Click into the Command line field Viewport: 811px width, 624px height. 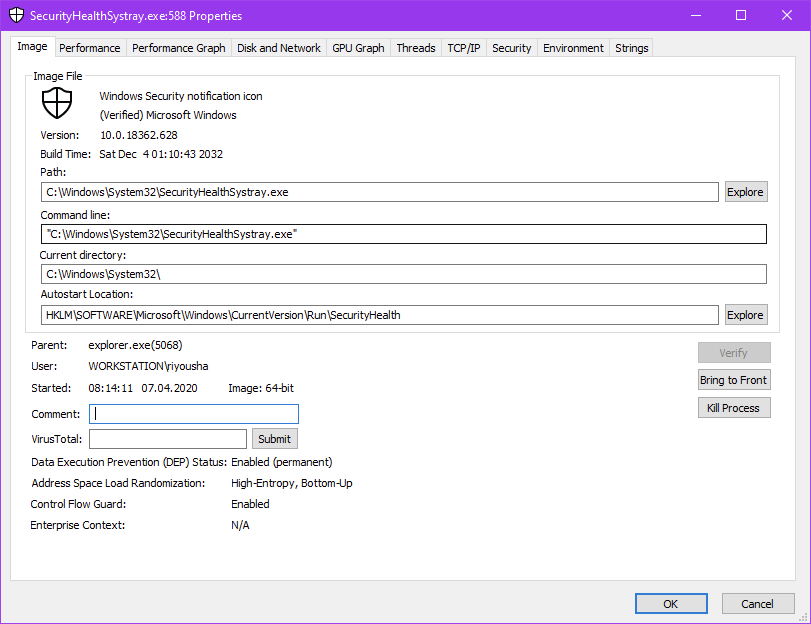(x=403, y=234)
